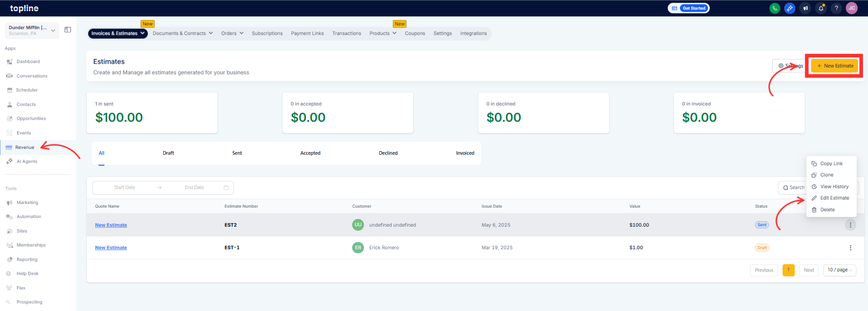868x311 pixels.
Task: Open the Integrations tab
Action: point(473,33)
